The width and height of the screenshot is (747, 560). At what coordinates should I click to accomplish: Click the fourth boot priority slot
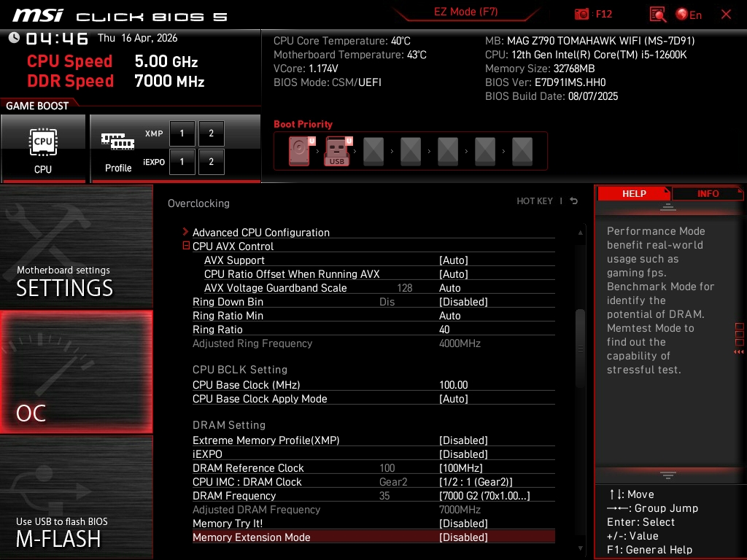(x=411, y=152)
